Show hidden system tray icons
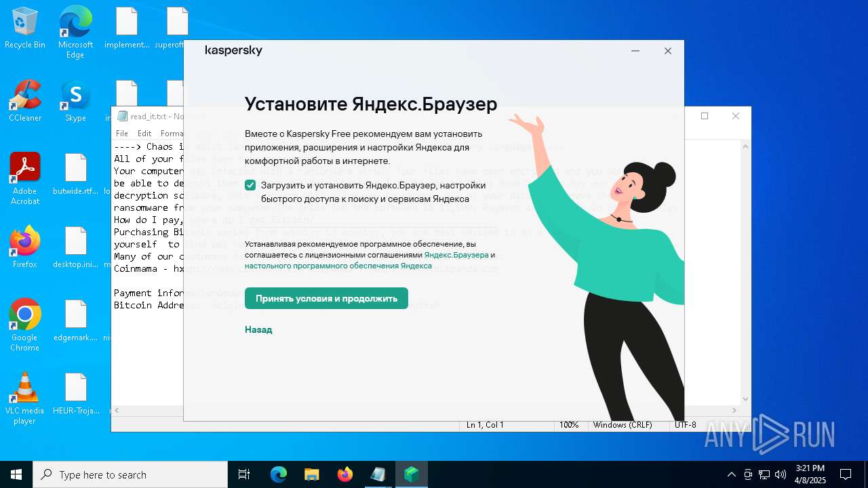Image resolution: width=868 pixels, height=488 pixels. (731, 474)
